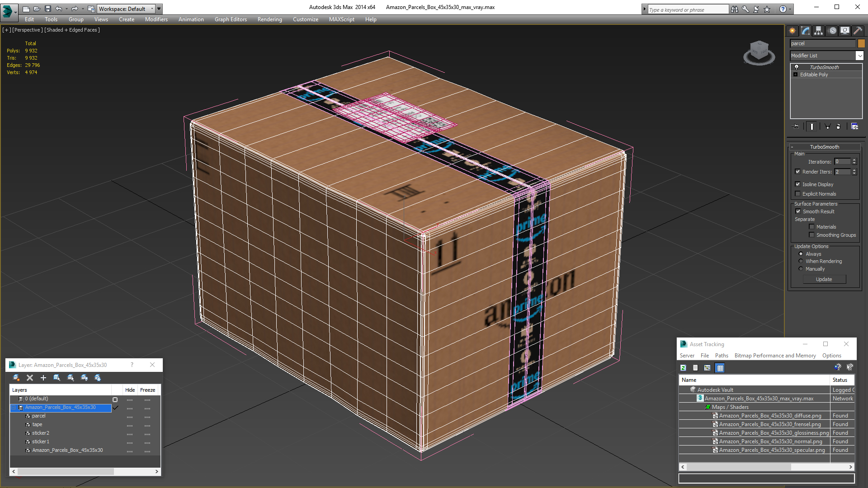Switch to the Hierarchy panel tab
Screen dimensions: 868x488
point(818,31)
